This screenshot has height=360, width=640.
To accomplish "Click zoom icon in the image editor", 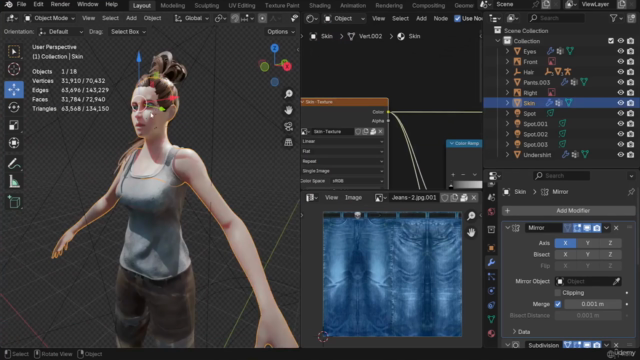I will click(471, 216).
